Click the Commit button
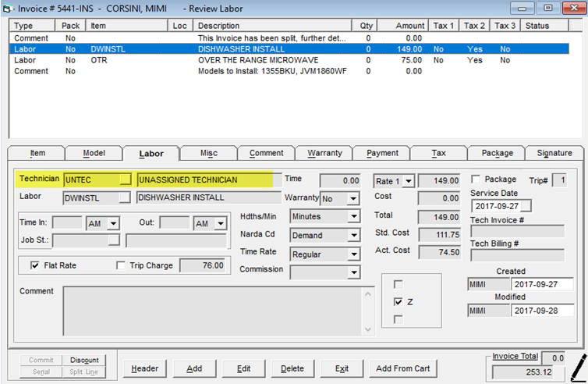This screenshot has width=588, height=384. point(41,360)
